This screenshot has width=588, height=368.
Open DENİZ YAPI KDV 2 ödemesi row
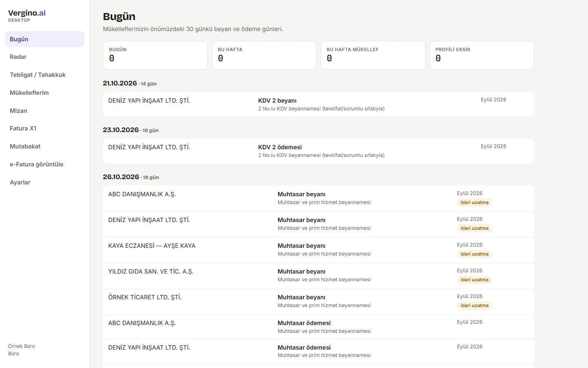318,151
